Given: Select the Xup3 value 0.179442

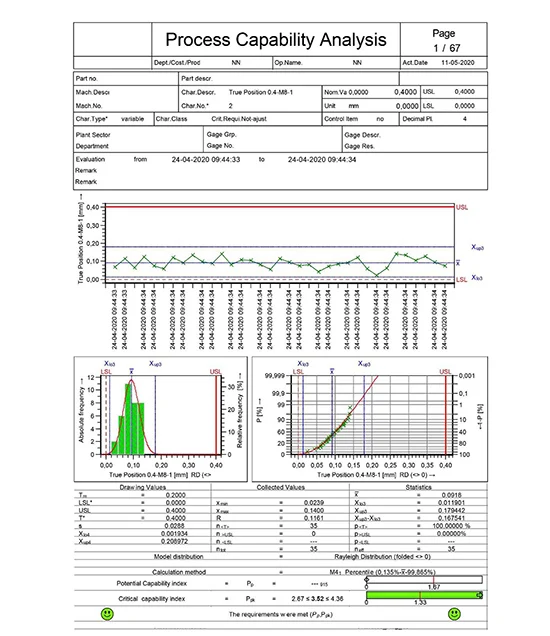Looking at the screenshot, I should [x=451, y=510].
